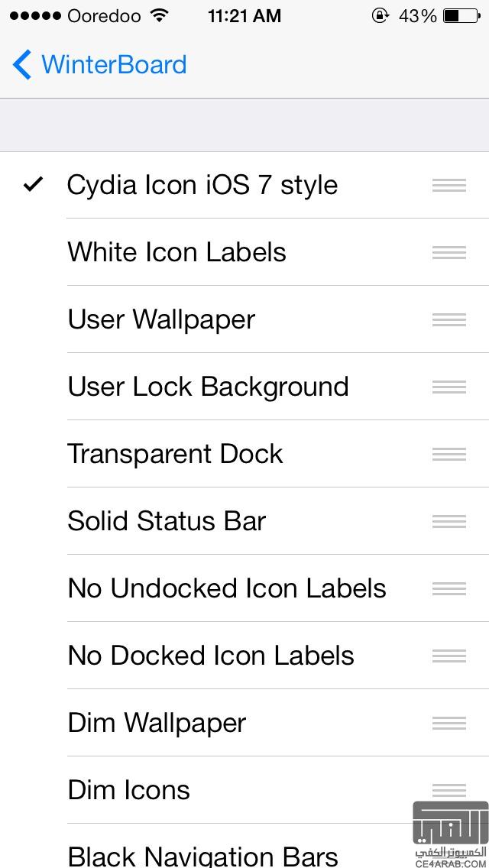Image resolution: width=489 pixels, height=868 pixels.
Task: Tap the reorder handle for White Icon Labels
Action: (449, 252)
